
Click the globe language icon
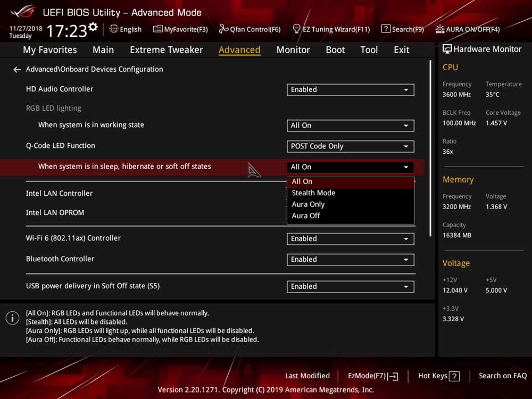click(114, 29)
